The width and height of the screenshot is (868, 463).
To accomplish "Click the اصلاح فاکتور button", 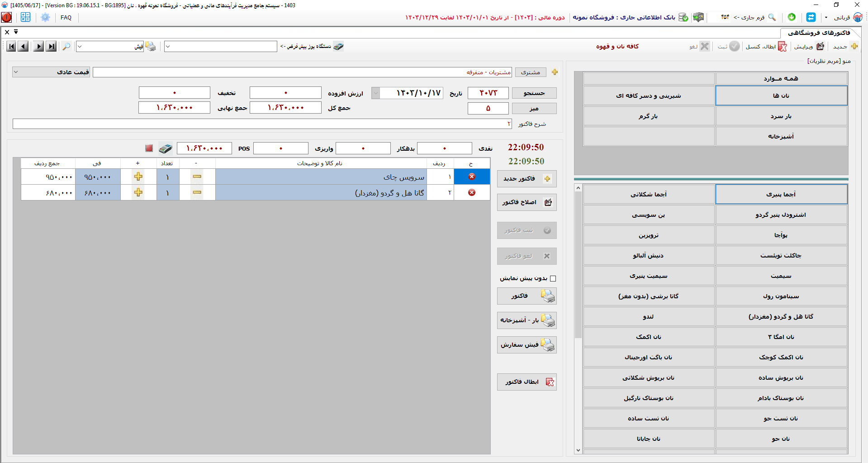I will 526,202.
